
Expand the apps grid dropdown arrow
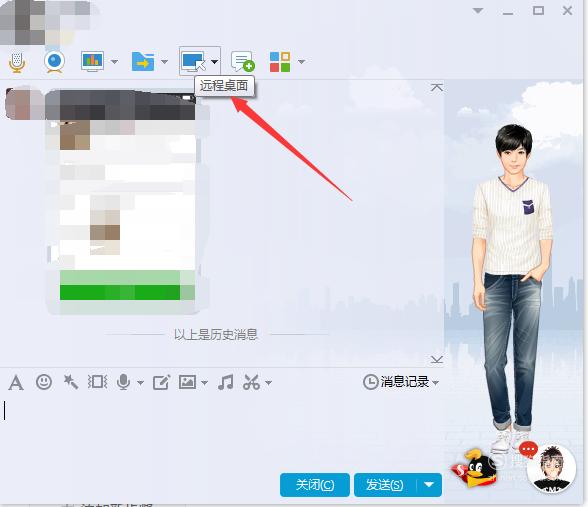click(302, 62)
